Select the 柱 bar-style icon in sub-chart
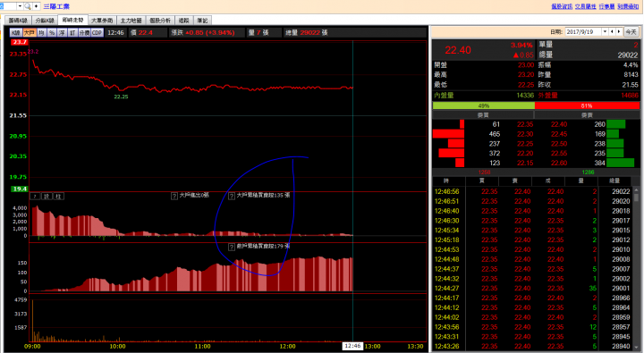This screenshot has height=353, width=644. click(58, 197)
